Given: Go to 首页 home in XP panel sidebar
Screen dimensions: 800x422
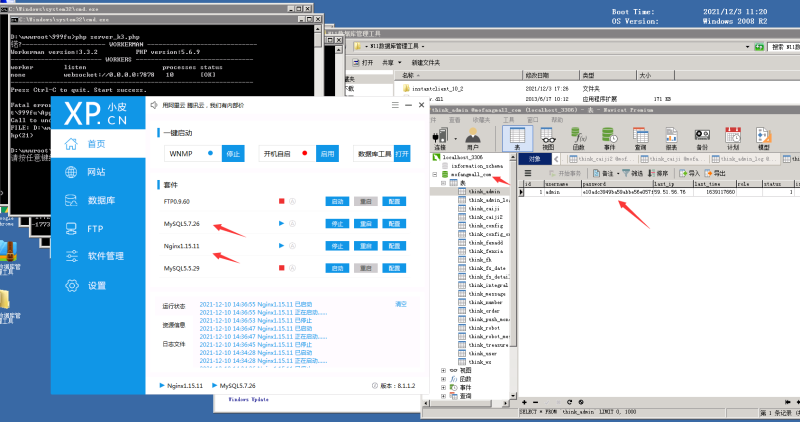Looking at the screenshot, I should coord(98,144).
